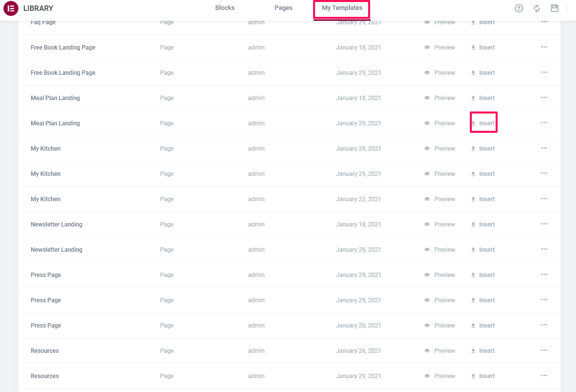576x392 pixels.
Task: Preview Resources template from January 26
Action: click(x=440, y=351)
